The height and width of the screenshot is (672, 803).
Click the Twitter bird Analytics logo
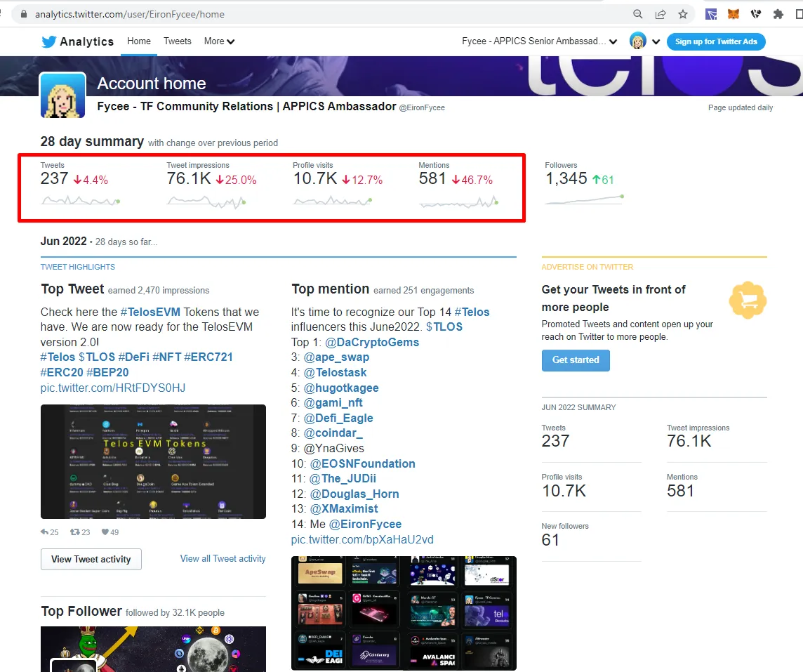click(77, 41)
